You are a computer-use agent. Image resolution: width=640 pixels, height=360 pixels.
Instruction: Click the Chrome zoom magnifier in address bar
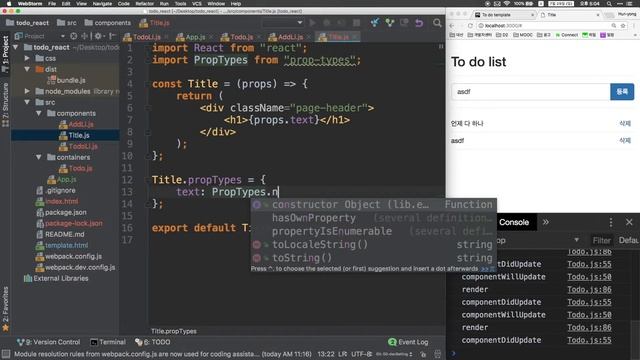(x=613, y=25)
